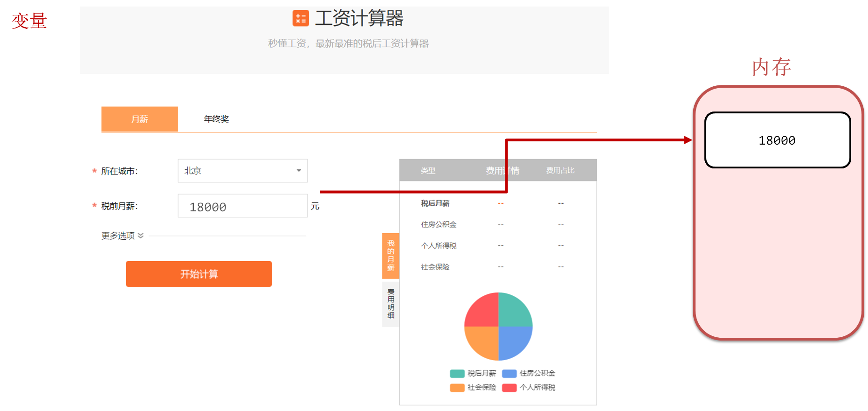Click the 社会保险 table row label

[x=435, y=267]
